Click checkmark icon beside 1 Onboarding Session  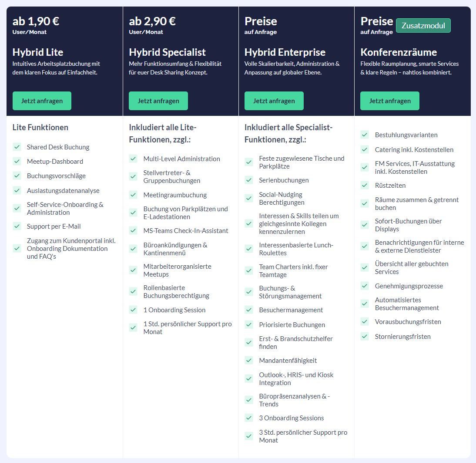(x=133, y=310)
